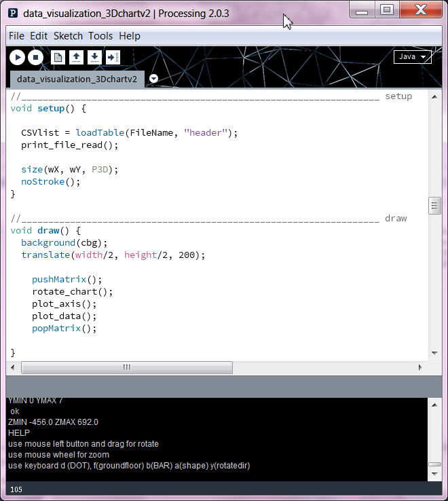Open the Edit menu
The image size is (448, 501).
tap(39, 36)
